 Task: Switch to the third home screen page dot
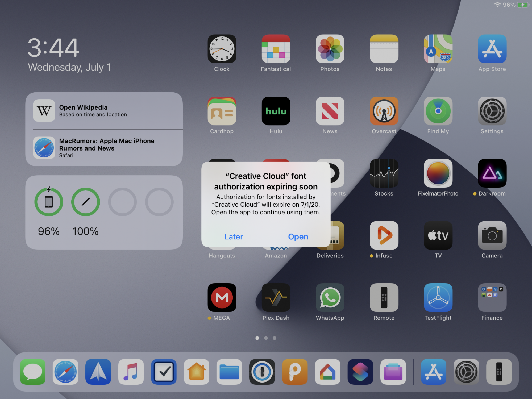pyautogui.click(x=275, y=338)
